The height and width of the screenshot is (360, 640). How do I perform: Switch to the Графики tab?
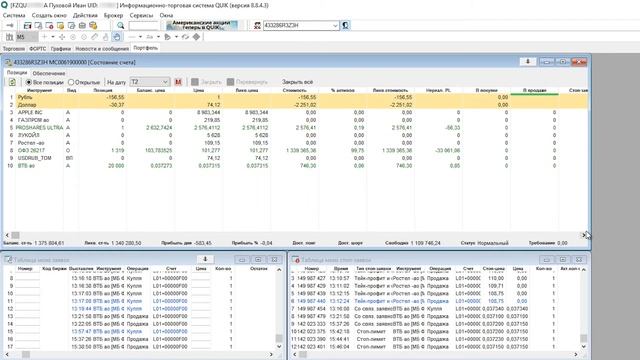point(61,49)
